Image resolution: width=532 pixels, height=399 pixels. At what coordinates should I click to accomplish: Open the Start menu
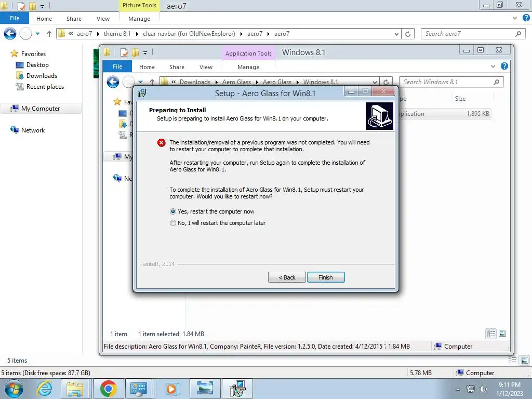pyautogui.click(x=14, y=389)
